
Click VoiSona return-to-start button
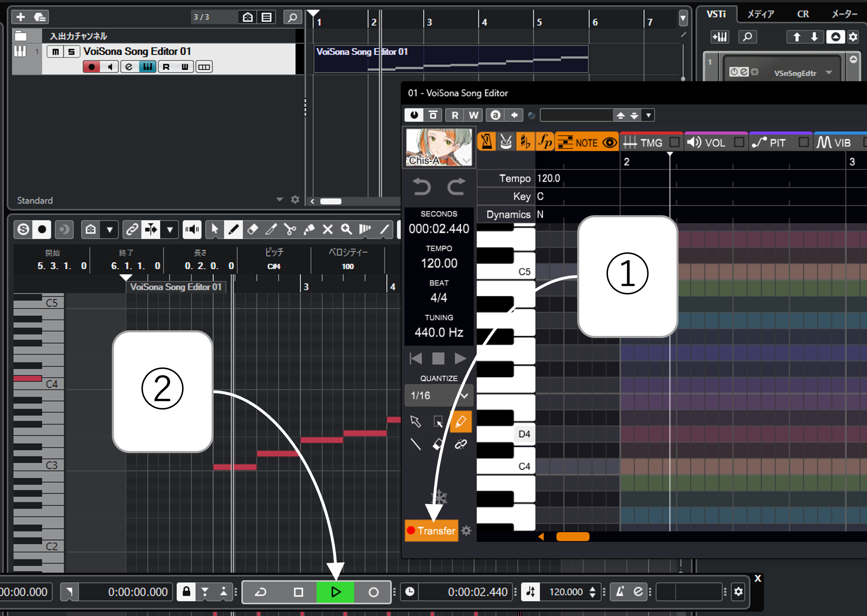416,359
